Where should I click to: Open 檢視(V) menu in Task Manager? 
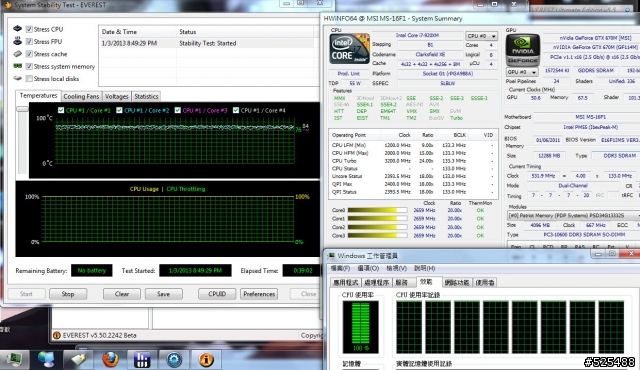[x=396, y=268]
